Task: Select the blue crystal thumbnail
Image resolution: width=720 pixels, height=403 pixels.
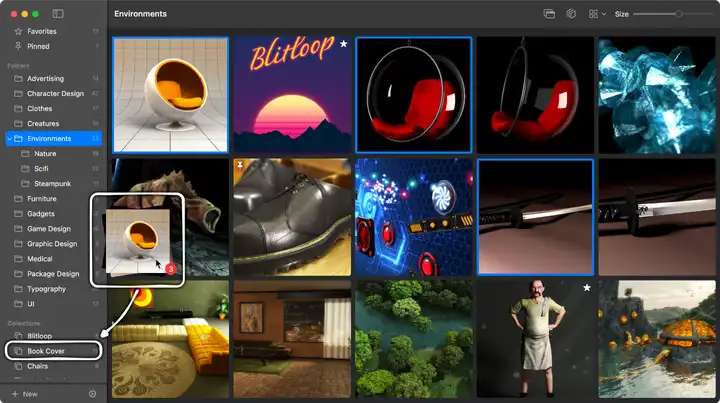Action: click(657, 95)
